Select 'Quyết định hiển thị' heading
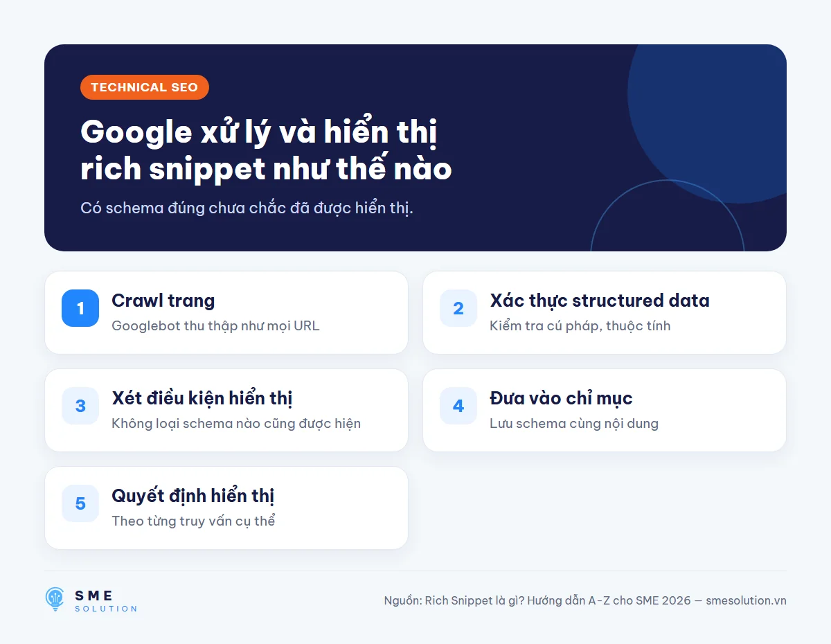The width and height of the screenshot is (831, 644). point(193,496)
